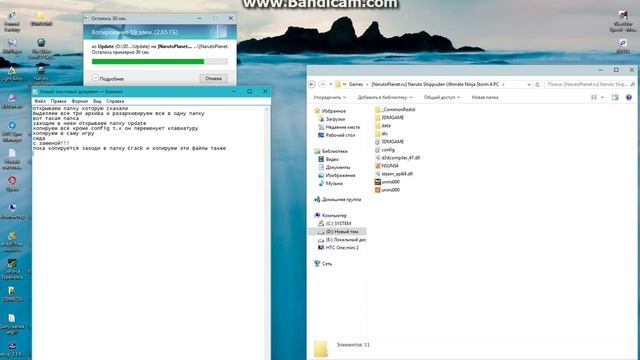Open (C:) SYSTEM drive in sidebar
The image size is (640, 360).
pyautogui.click(x=334, y=224)
